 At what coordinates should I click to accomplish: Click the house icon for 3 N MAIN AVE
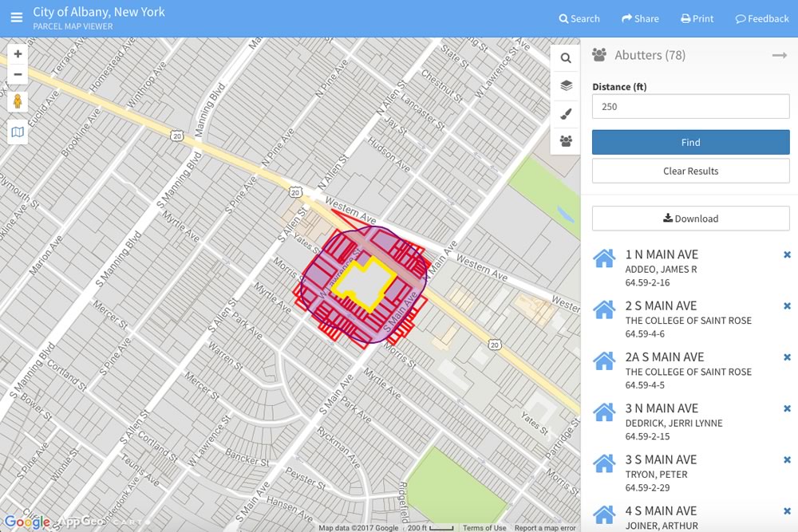click(604, 412)
